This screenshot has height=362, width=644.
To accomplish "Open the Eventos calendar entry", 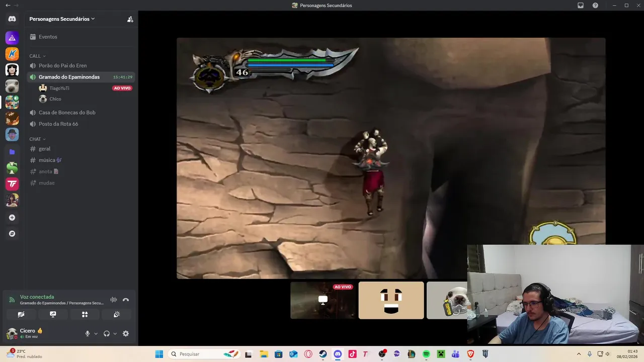I will [x=80, y=37].
